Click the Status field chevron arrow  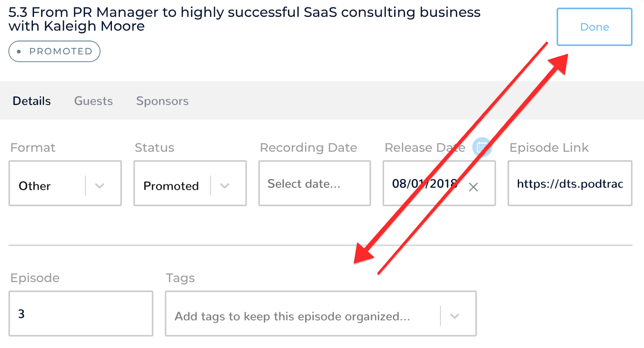point(225,186)
